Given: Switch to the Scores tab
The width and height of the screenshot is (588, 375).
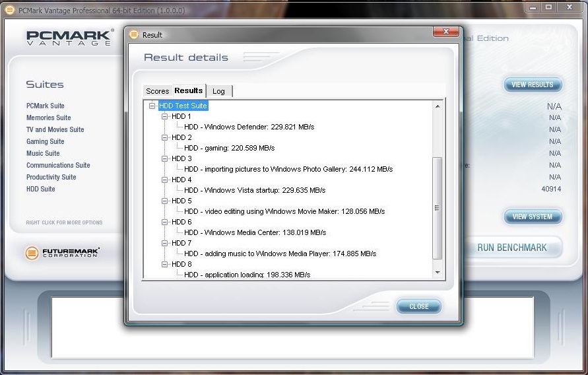Looking at the screenshot, I should coord(158,91).
